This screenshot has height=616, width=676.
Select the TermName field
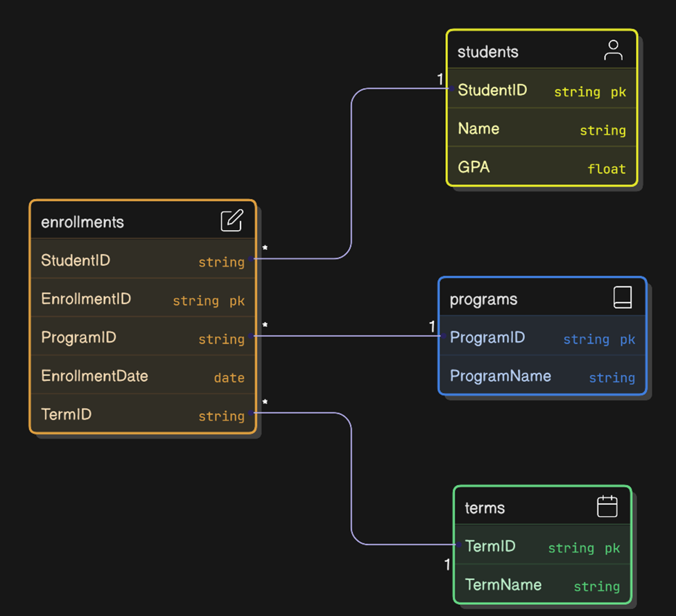click(503, 585)
